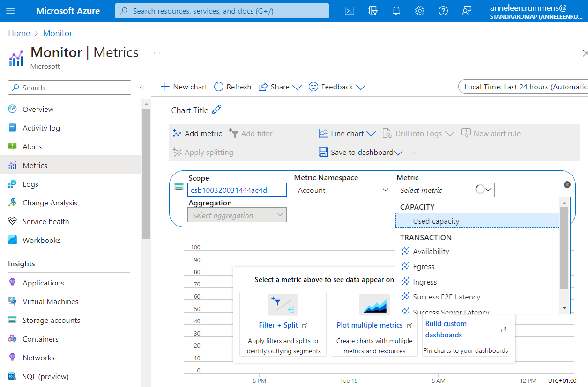The image size is (588, 387).
Task: Open the notifications bell
Action: pyautogui.click(x=396, y=11)
